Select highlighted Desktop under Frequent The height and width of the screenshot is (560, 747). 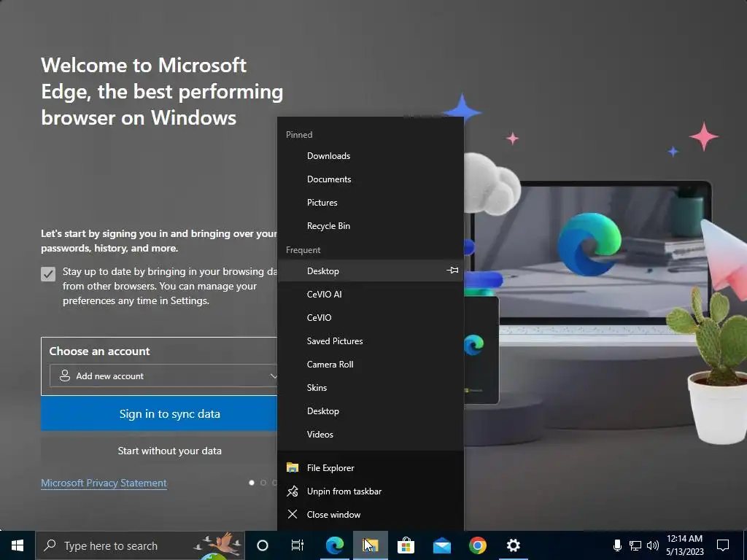(x=370, y=271)
